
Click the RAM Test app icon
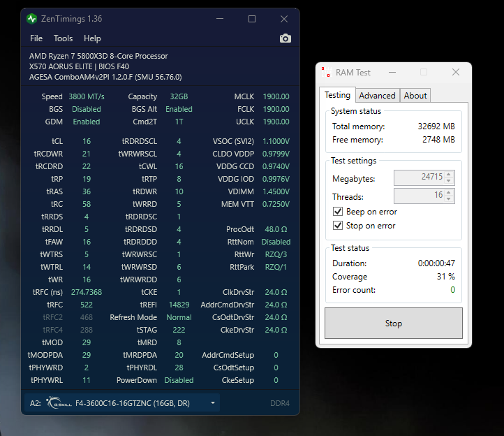coord(326,72)
